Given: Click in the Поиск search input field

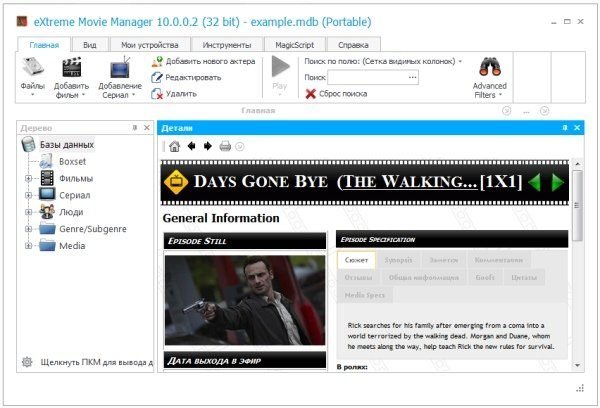Looking at the screenshot, I should [x=355, y=77].
